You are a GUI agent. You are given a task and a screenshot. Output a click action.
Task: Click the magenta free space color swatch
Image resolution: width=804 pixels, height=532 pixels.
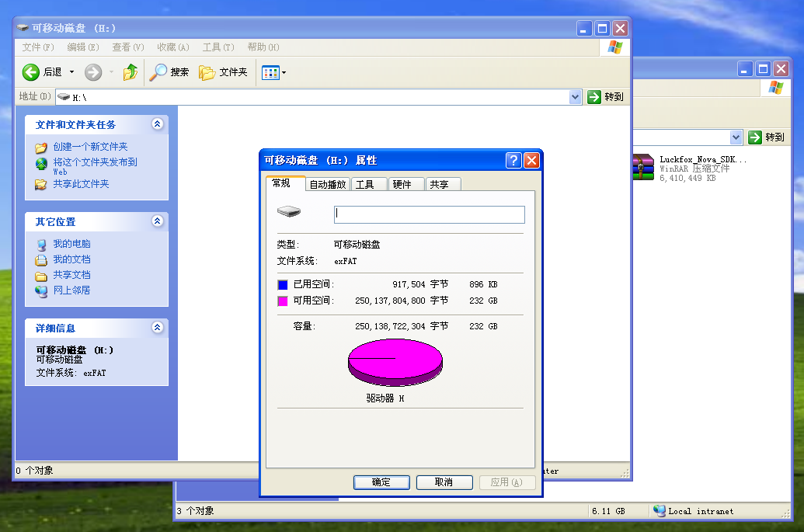pyautogui.click(x=283, y=301)
